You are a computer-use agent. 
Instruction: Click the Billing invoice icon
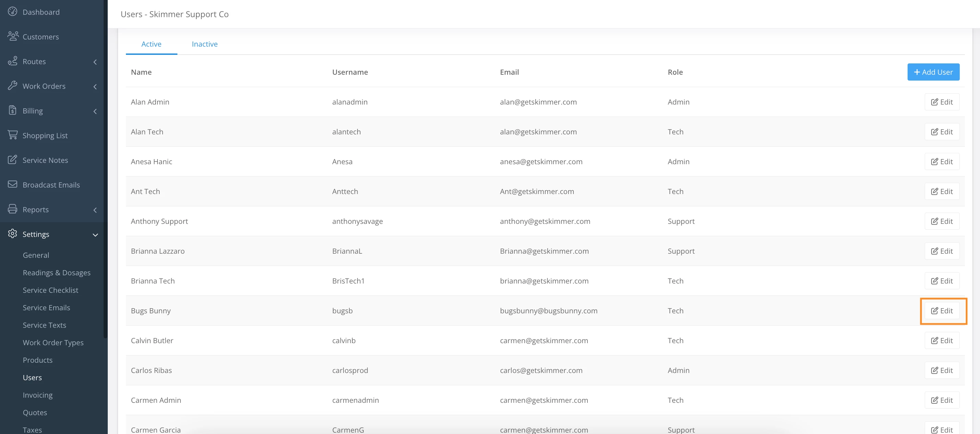click(13, 110)
